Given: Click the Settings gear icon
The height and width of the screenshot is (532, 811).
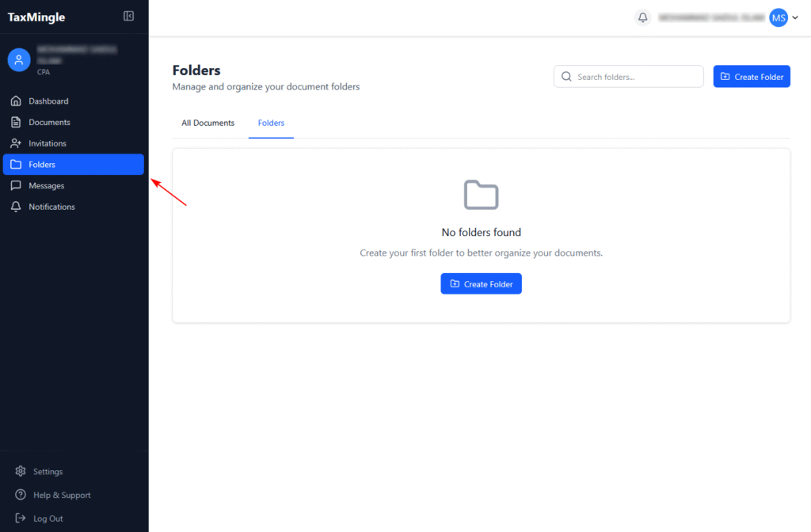Looking at the screenshot, I should (21, 472).
